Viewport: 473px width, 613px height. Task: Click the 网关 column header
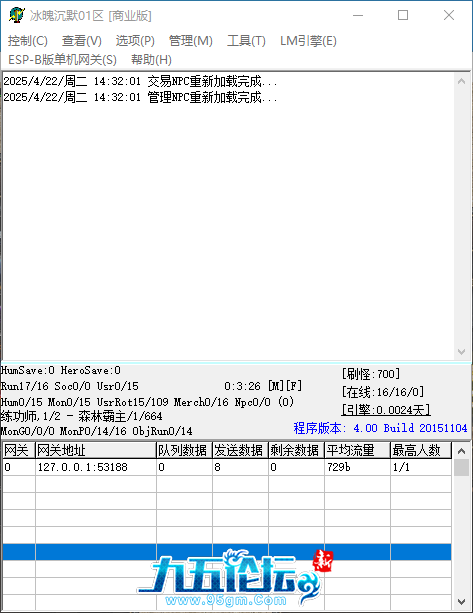point(19,450)
